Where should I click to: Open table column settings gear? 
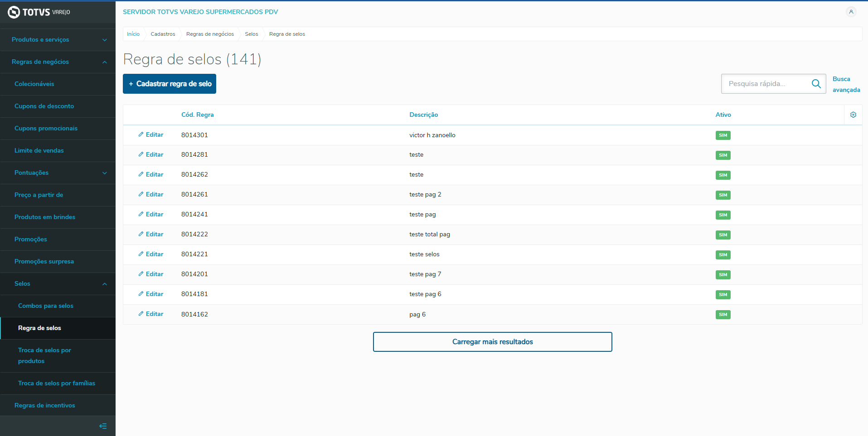coord(853,115)
